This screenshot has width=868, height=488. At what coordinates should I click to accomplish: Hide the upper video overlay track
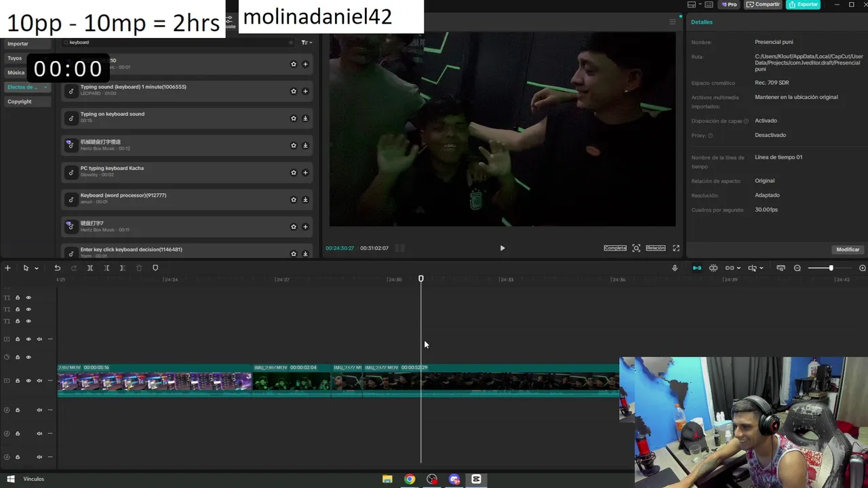point(28,339)
